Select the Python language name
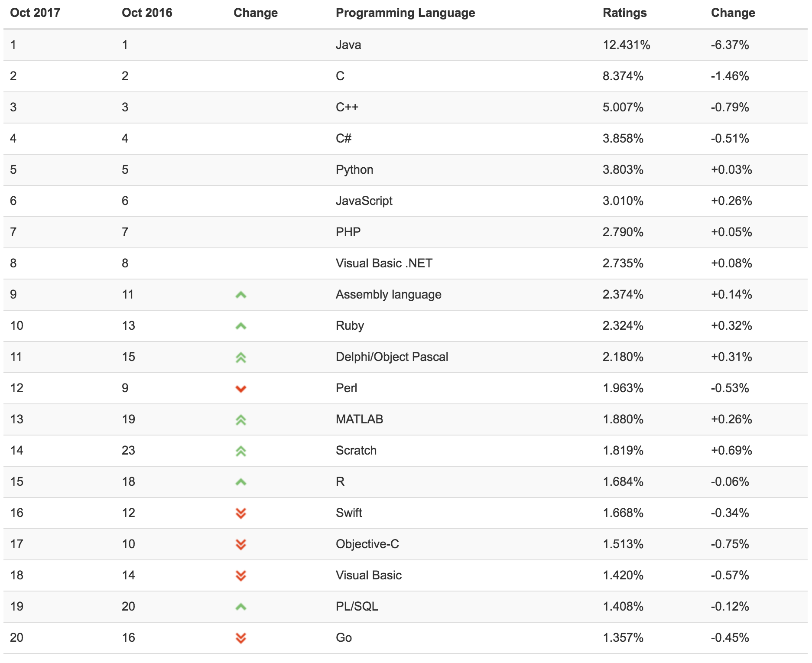Viewport: 812px width, 663px height. (354, 170)
